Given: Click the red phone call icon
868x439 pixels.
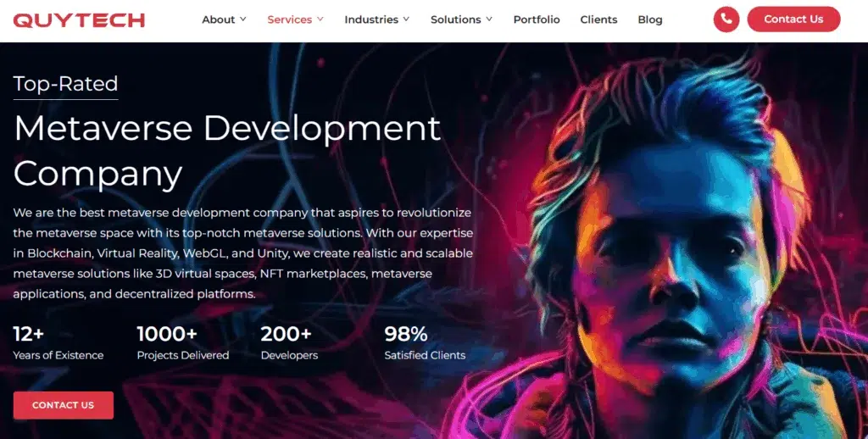Looking at the screenshot, I should click(726, 19).
